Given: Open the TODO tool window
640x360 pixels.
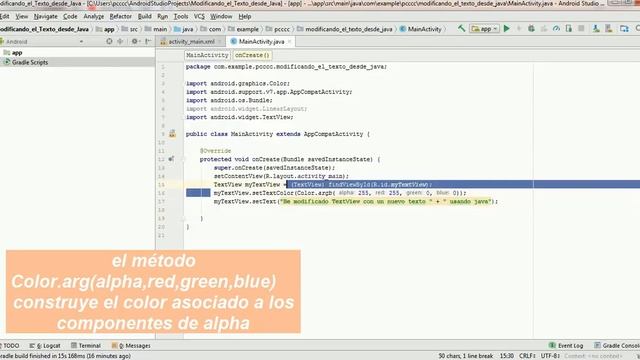Looking at the screenshot, I should pyautogui.click(x=10, y=345).
